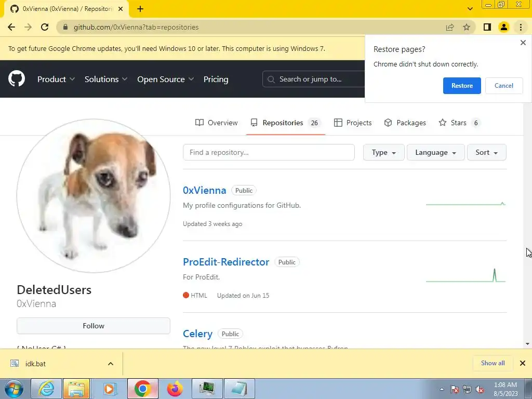Open the Projects tab

[x=353, y=123]
